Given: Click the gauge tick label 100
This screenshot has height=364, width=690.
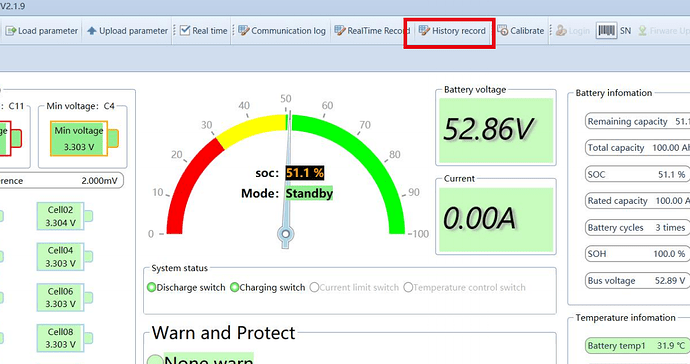Looking at the screenshot, I should point(420,234).
